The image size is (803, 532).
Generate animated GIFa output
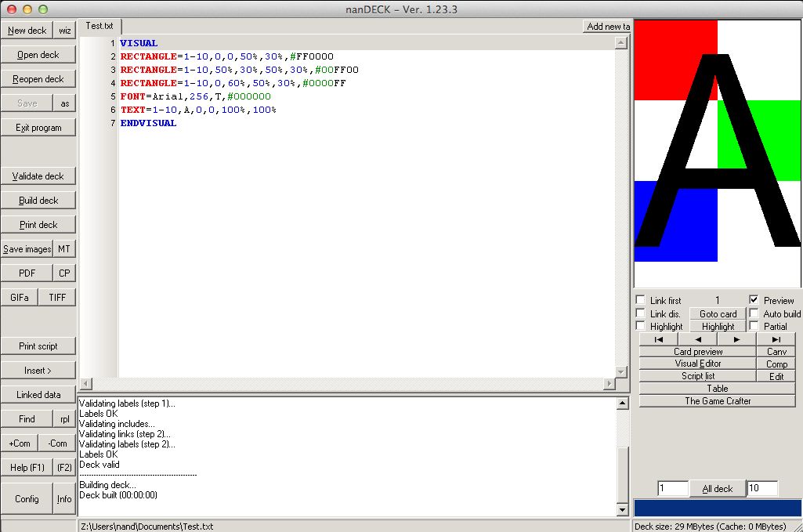click(19, 296)
